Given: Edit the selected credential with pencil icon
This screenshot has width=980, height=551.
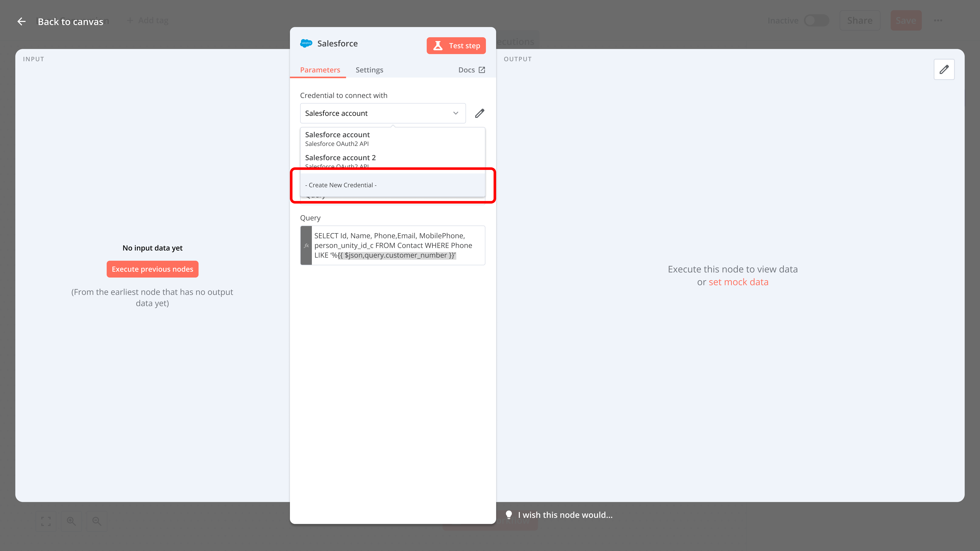Looking at the screenshot, I should coord(480,113).
